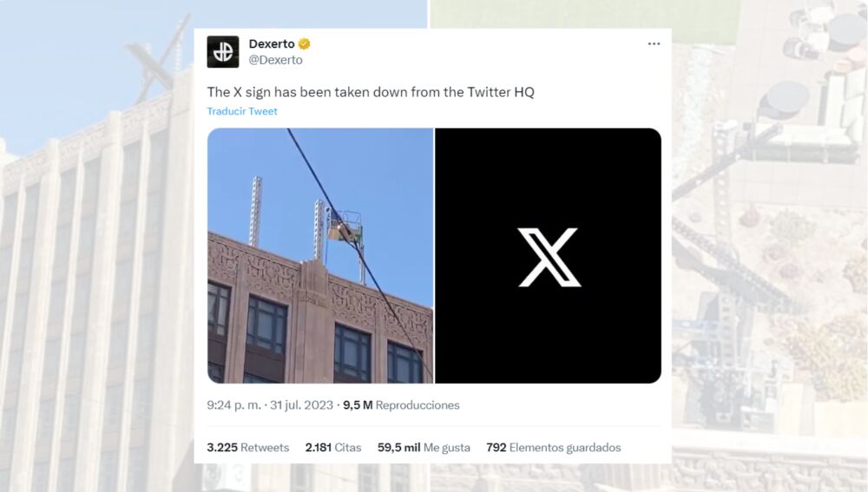This screenshot has width=868, height=492.
Task: Open the 792 Elementos guardados count
Action: click(x=554, y=447)
